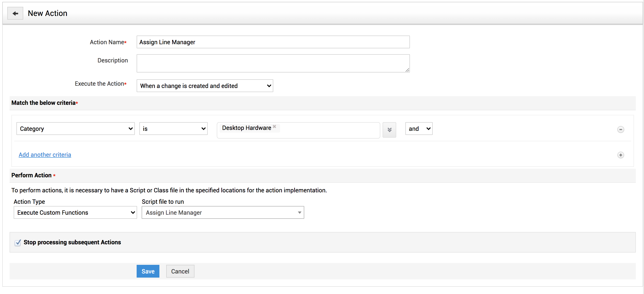Remove the Desktop Hardware tag
This screenshot has height=294, width=644.
point(274,127)
